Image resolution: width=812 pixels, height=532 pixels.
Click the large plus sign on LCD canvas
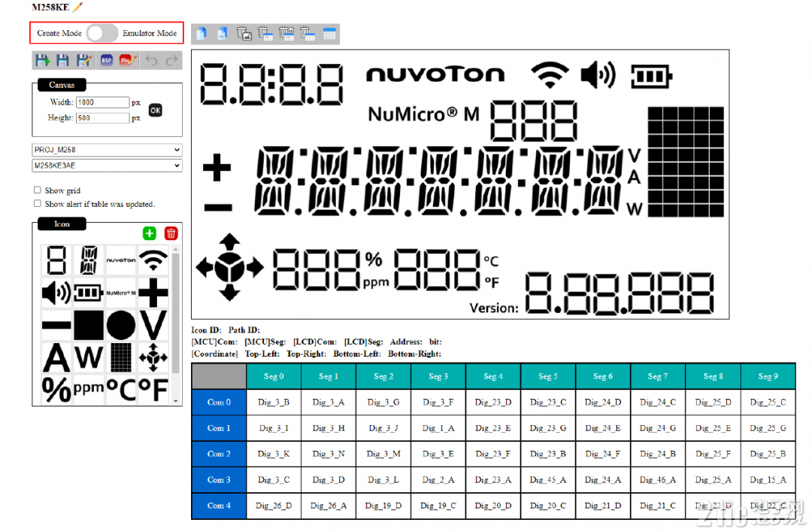[x=217, y=168]
